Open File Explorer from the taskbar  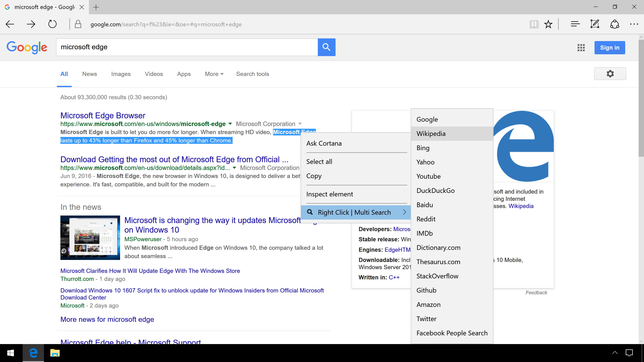[x=55, y=353]
